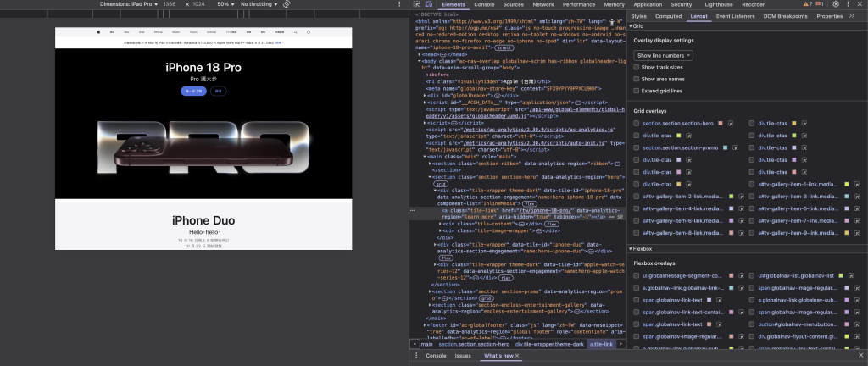Click the section.section.section-hero breadcrumb
868x366 pixels.
(x=474, y=344)
